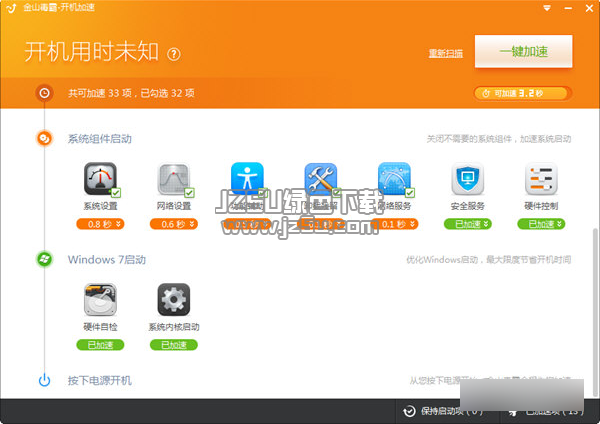Open the 保持启动项 list in bottom bar
The height and width of the screenshot is (424, 600).
coord(442,411)
